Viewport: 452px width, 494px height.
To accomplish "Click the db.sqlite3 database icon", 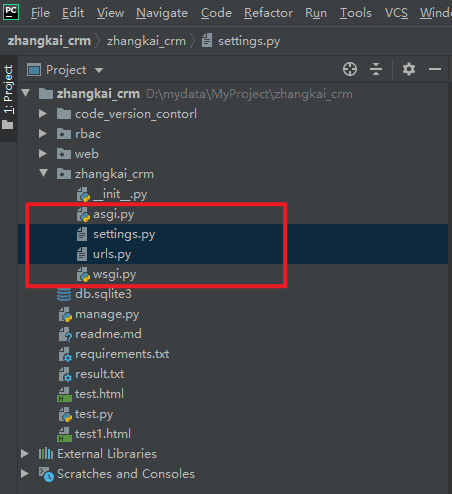I will click(x=64, y=294).
